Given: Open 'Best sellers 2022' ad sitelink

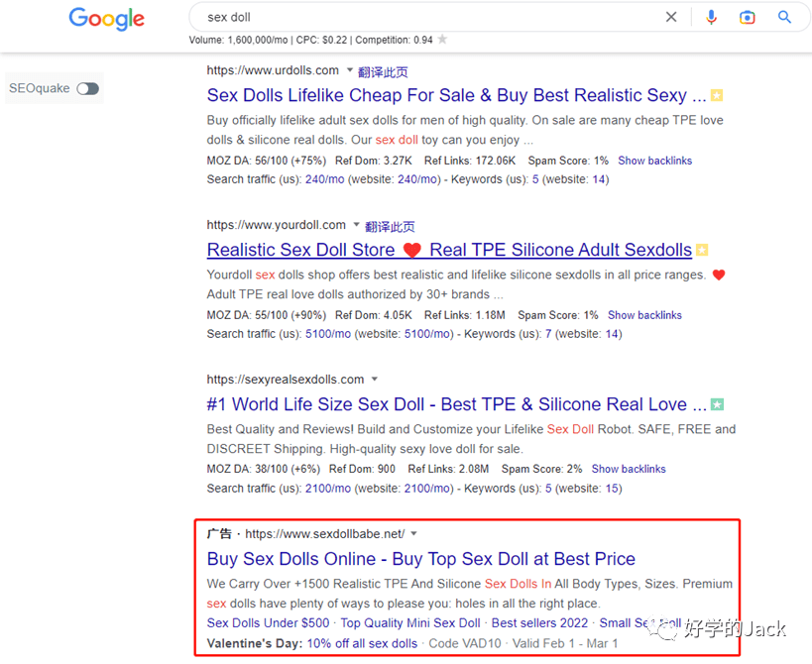Looking at the screenshot, I should point(539,623).
